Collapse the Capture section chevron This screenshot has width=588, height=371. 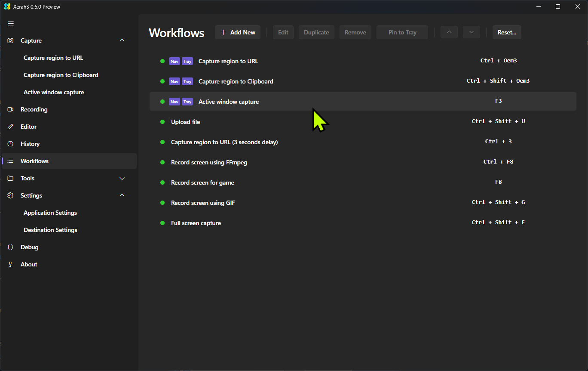[122, 40]
